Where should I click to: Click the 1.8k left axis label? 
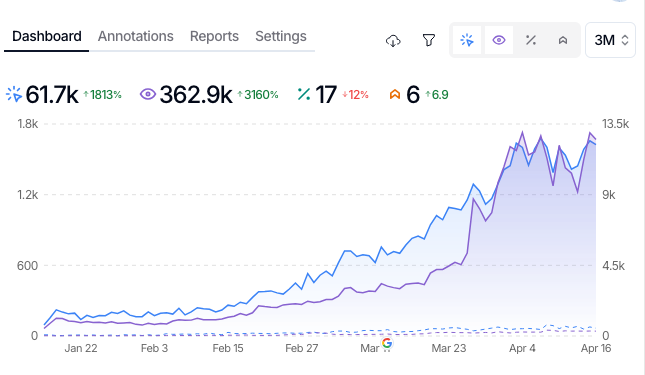(28, 124)
